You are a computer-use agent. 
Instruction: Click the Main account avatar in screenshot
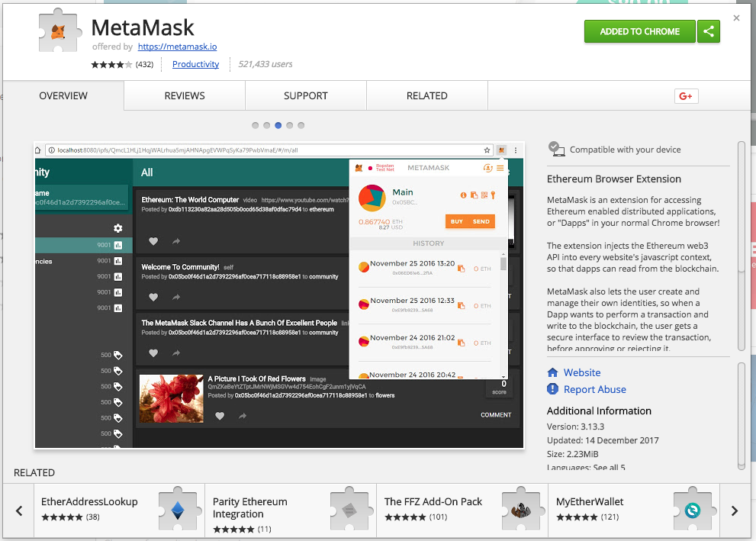coord(372,198)
